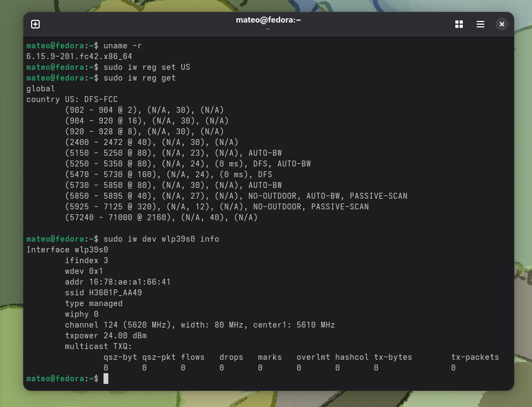The width and height of the screenshot is (532, 407).
Task: Click the 'wdev 0x1' line
Action: pos(84,272)
